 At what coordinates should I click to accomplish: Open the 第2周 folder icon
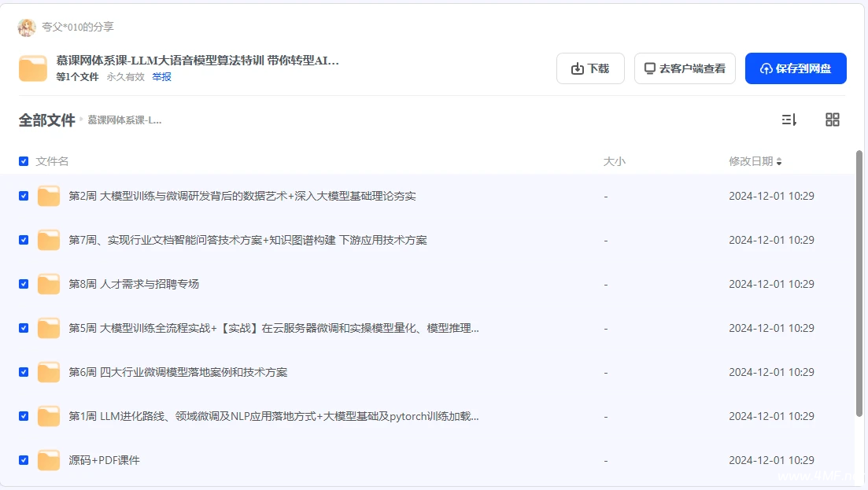(x=49, y=196)
